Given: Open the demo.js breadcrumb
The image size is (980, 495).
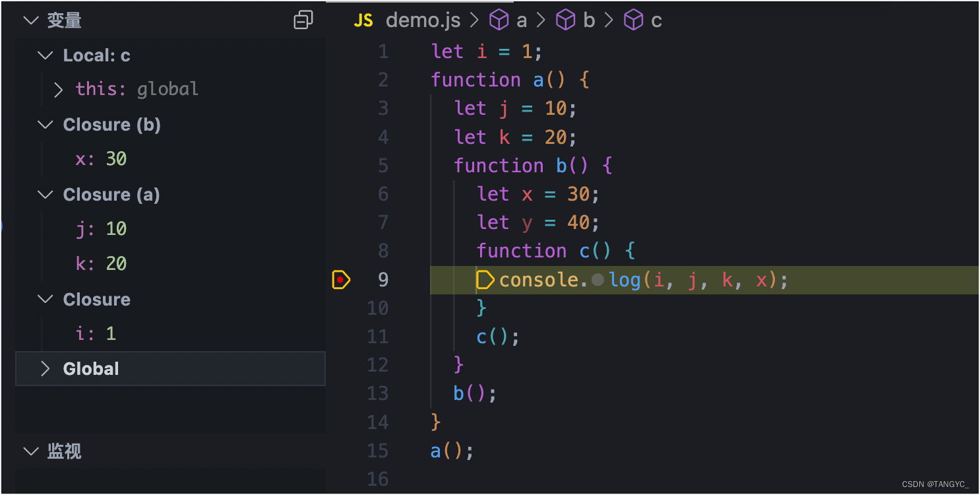Looking at the screenshot, I should [423, 20].
